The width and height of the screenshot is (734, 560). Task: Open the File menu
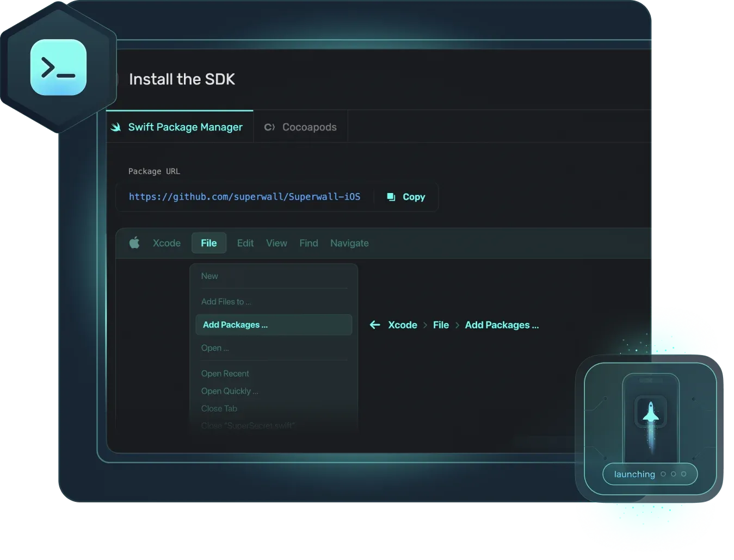click(x=208, y=243)
